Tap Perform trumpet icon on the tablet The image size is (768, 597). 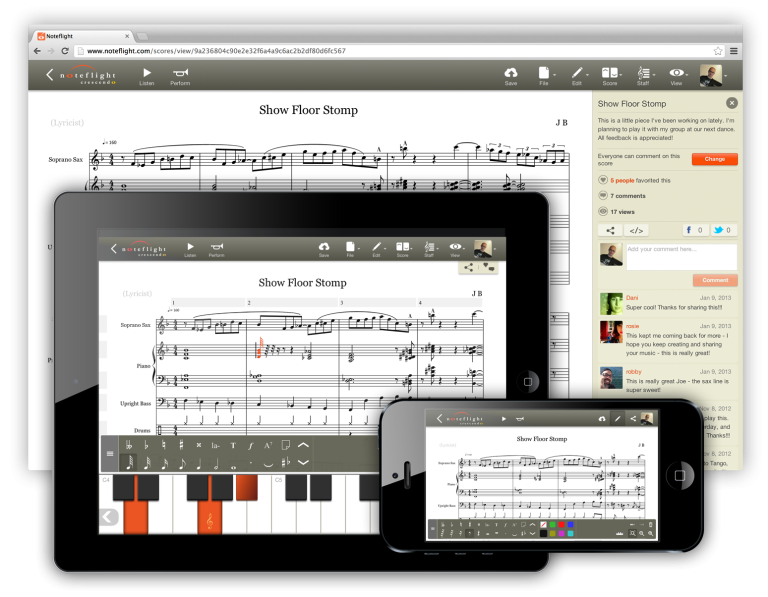coord(216,249)
